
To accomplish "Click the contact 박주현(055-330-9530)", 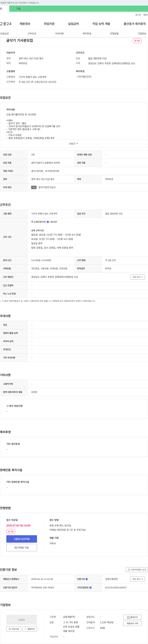I will (x=42, y=587).
